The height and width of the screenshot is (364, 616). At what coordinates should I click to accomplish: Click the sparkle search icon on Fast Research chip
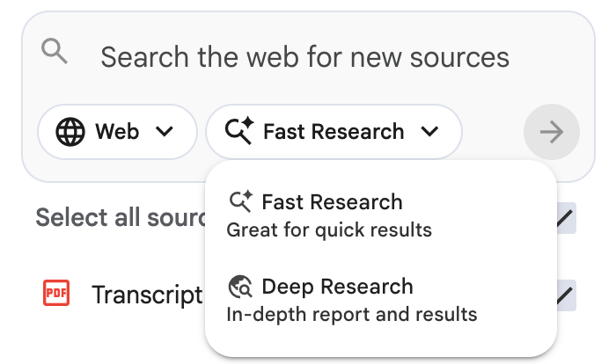coord(239,132)
